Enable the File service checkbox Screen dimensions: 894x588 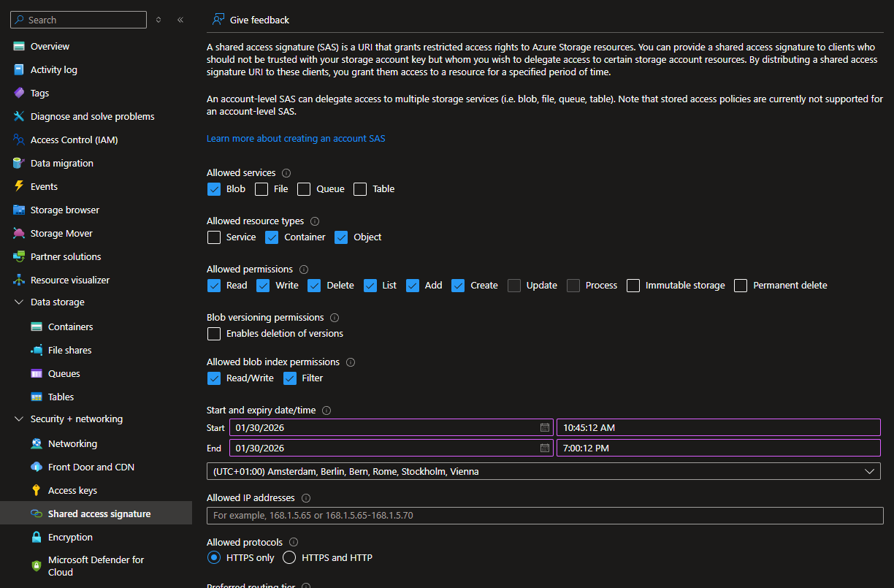(x=261, y=189)
